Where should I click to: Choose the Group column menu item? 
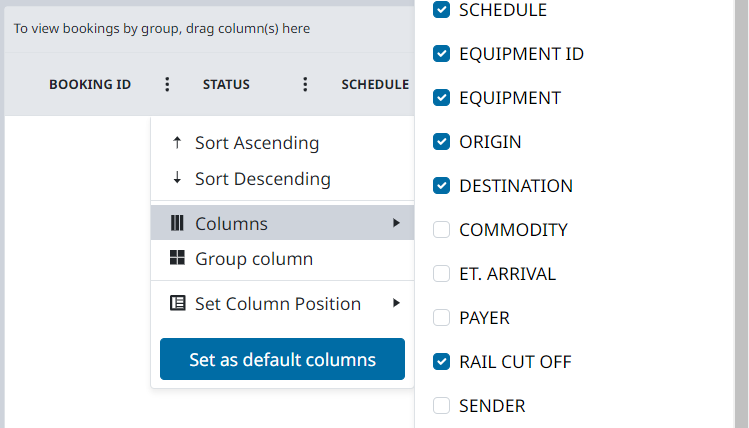point(254,259)
